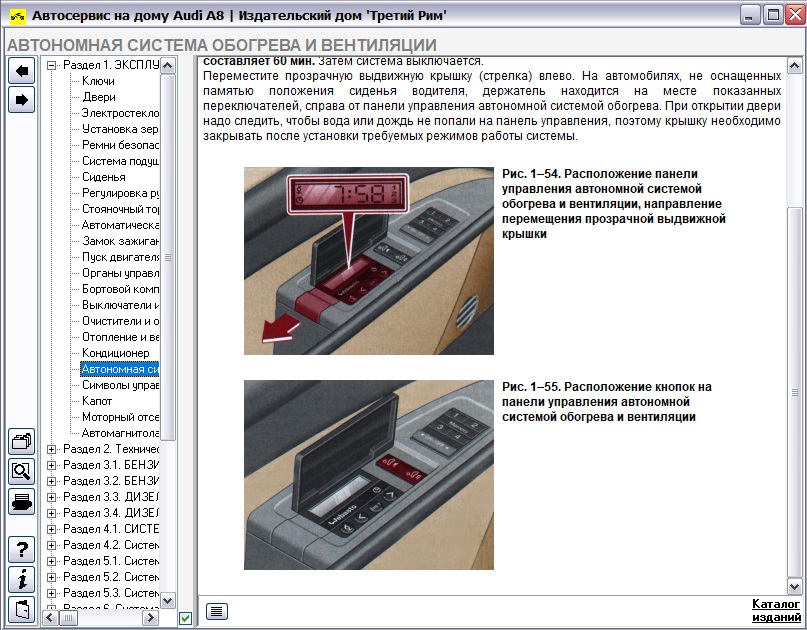Expand the Раздел 3.3 tree node
Screen dimensions: 807x630
(51, 497)
